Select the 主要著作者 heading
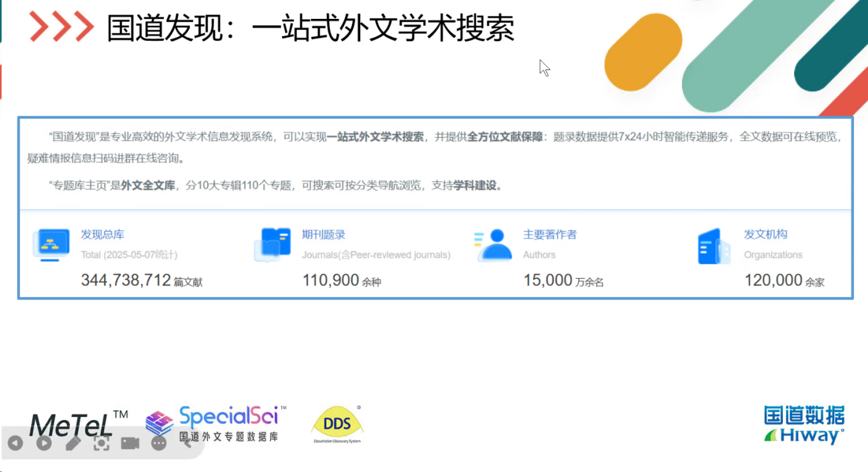Image resolution: width=868 pixels, height=472 pixels. [549, 235]
